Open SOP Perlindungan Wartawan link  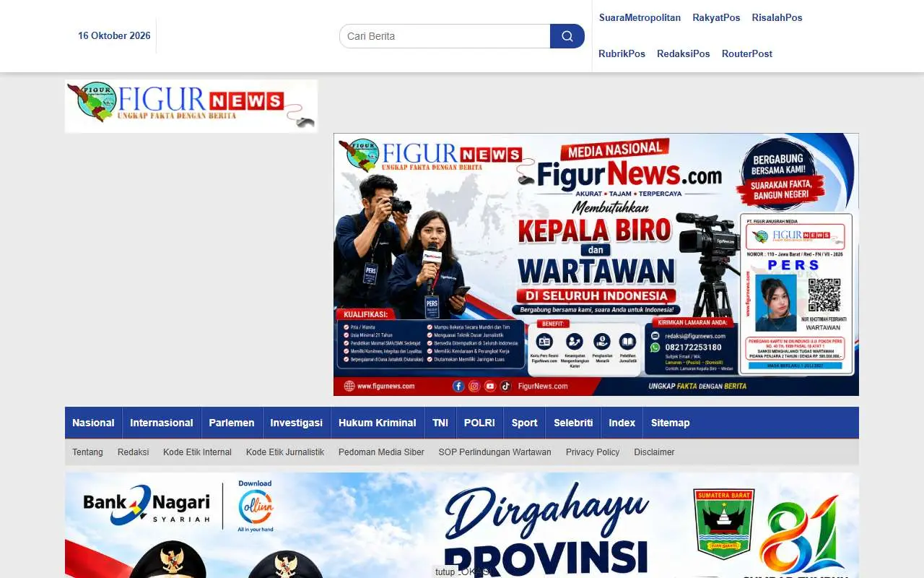pos(494,452)
